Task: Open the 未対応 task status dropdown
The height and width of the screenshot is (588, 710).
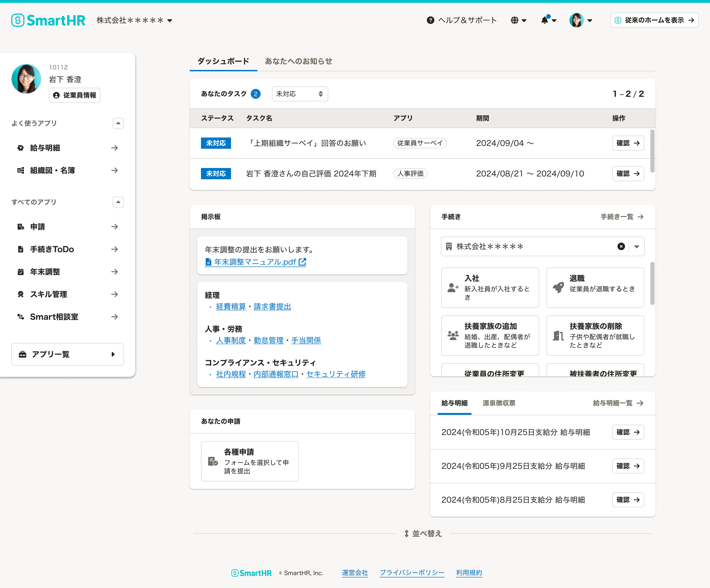Action: coord(300,94)
